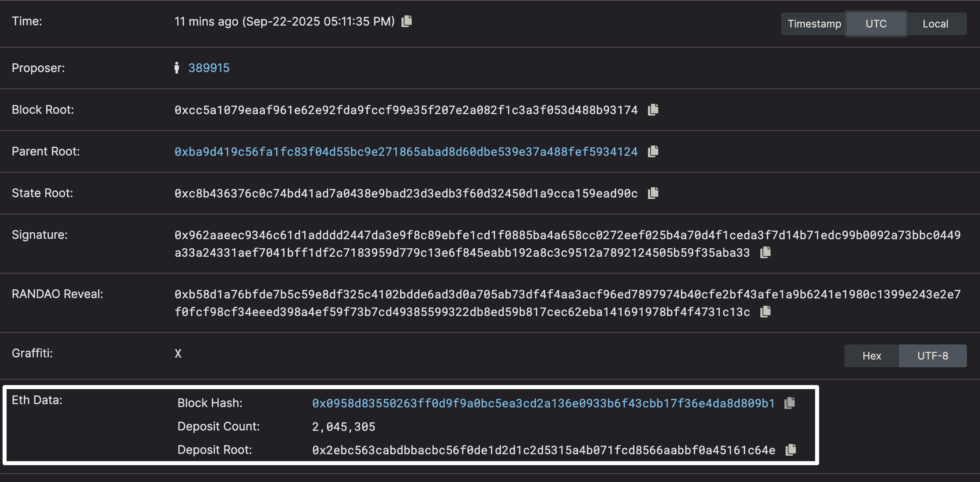This screenshot has height=482, width=980.
Task: Switch time display to UTC
Action: point(876,23)
